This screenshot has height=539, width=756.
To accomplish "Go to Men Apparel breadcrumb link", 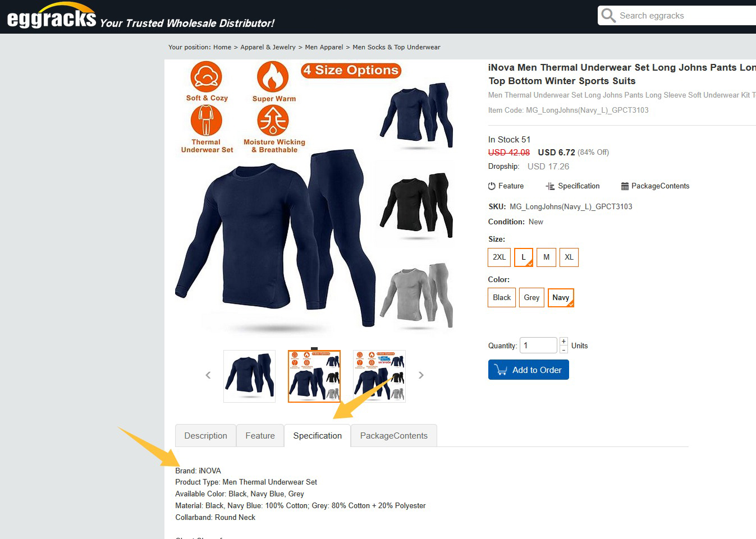I will click(324, 47).
